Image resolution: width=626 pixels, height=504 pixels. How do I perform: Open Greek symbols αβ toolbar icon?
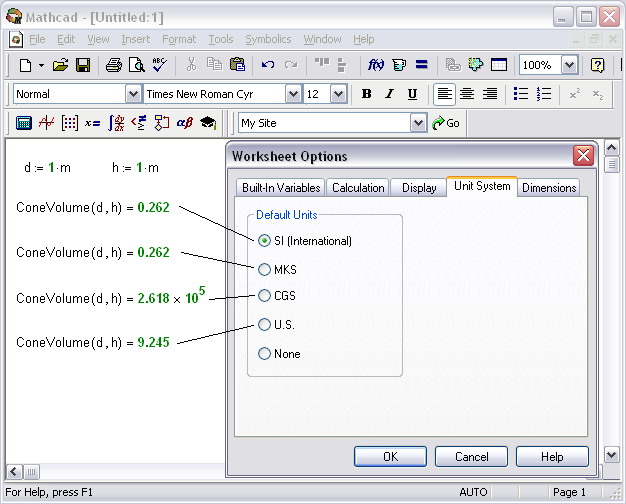pos(185,123)
